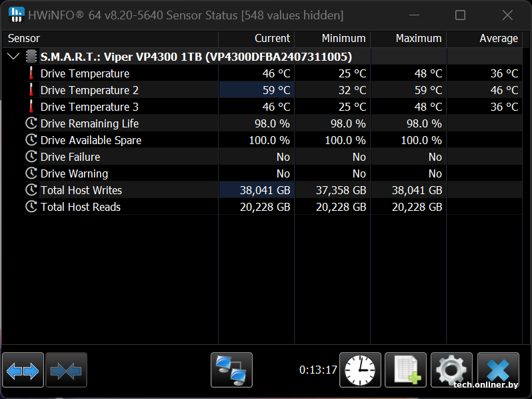Click the collapse columns arrows button
This screenshot has width=532, height=399.
tap(66, 370)
